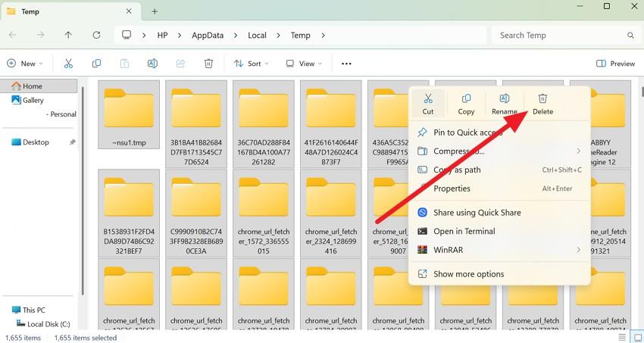Viewport: 644px width, 343px height.
Task: Choose Pin to Quick access
Action: coord(499,133)
